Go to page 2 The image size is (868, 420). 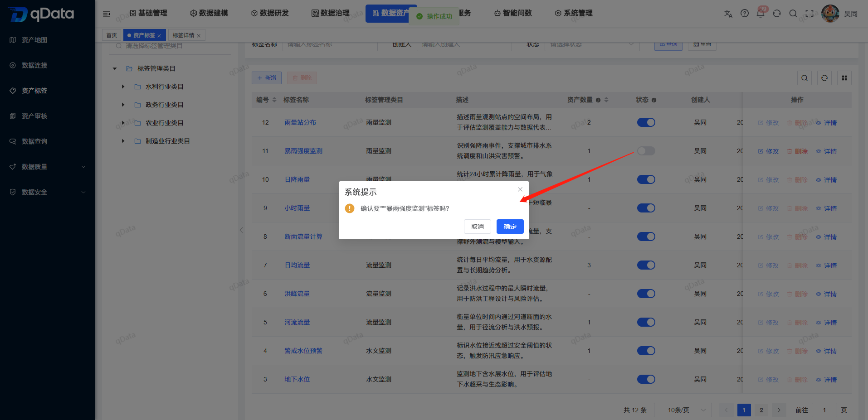761,410
